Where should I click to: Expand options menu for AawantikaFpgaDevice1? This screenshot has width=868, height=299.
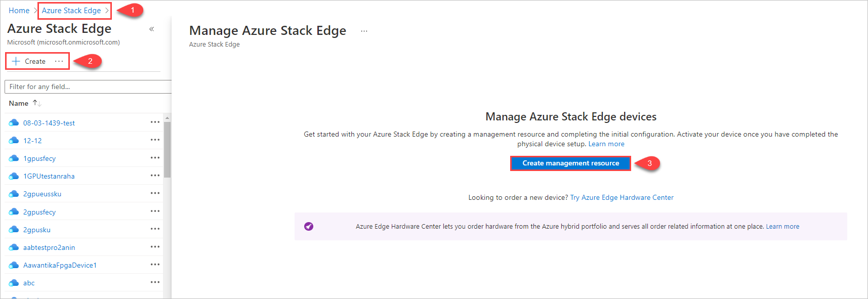[x=155, y=265]
